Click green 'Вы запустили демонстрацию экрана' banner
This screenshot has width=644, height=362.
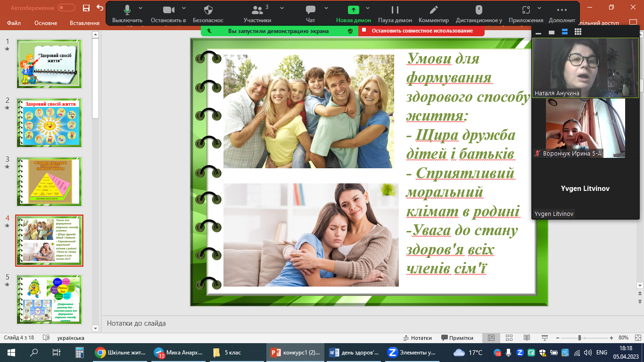(x=279, y=31)
